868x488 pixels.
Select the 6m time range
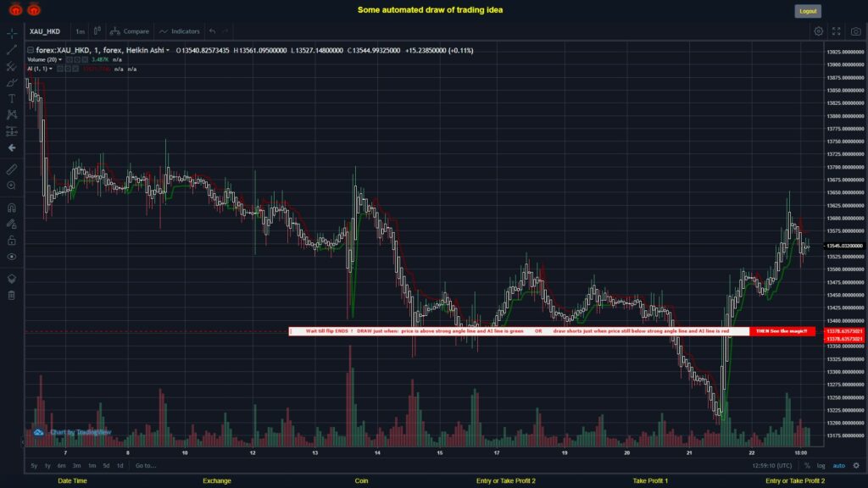[x=61, y=466]
